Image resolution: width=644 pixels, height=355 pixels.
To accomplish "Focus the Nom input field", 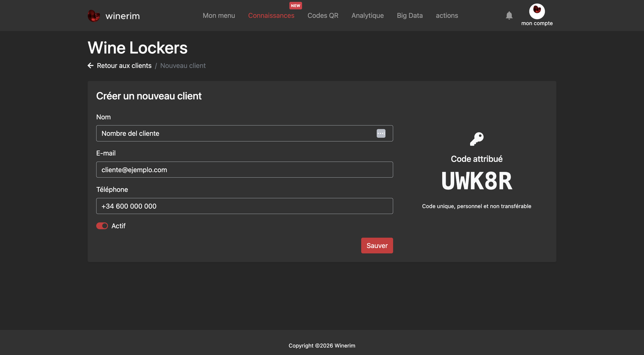I will [245, 133].
